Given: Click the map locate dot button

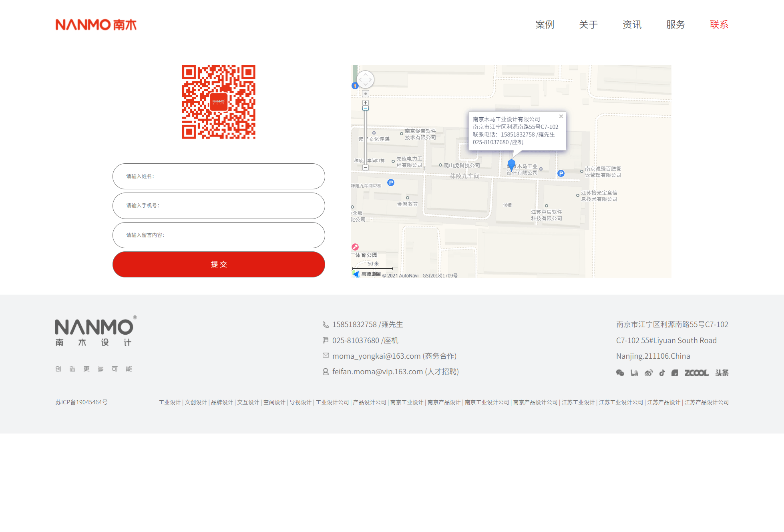Looking at the screenshot, I should click(x=366, y=94).
